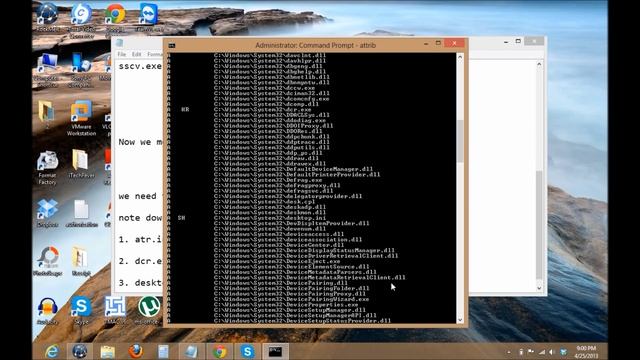
Task: Open the PhotoScape desktop shortcut
Action: (x=48, y=258)
